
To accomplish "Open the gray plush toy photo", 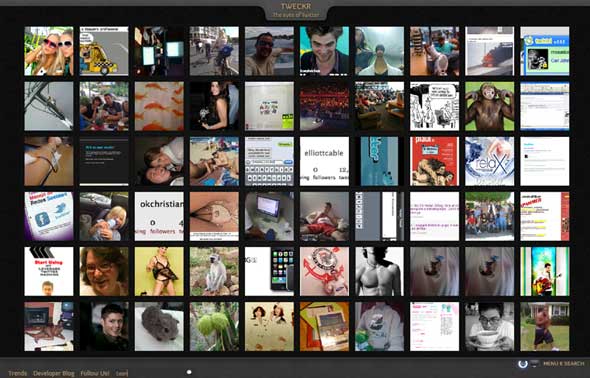I will click(159, 326).
